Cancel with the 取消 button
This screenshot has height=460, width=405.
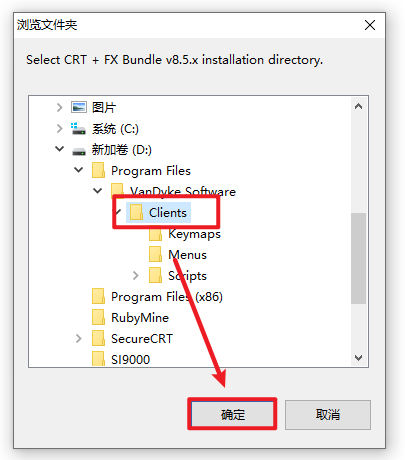(x=328, y=415)
